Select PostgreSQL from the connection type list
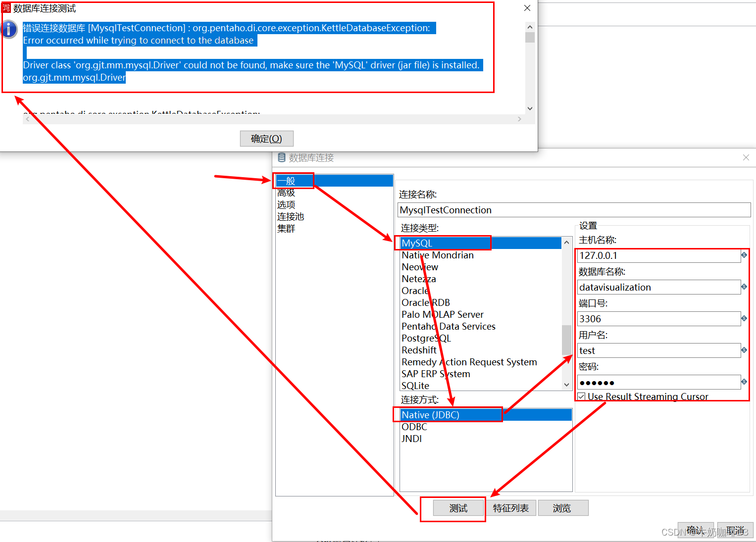The width and height of the screenshot is (756, 542). click(x=426, y=338)
